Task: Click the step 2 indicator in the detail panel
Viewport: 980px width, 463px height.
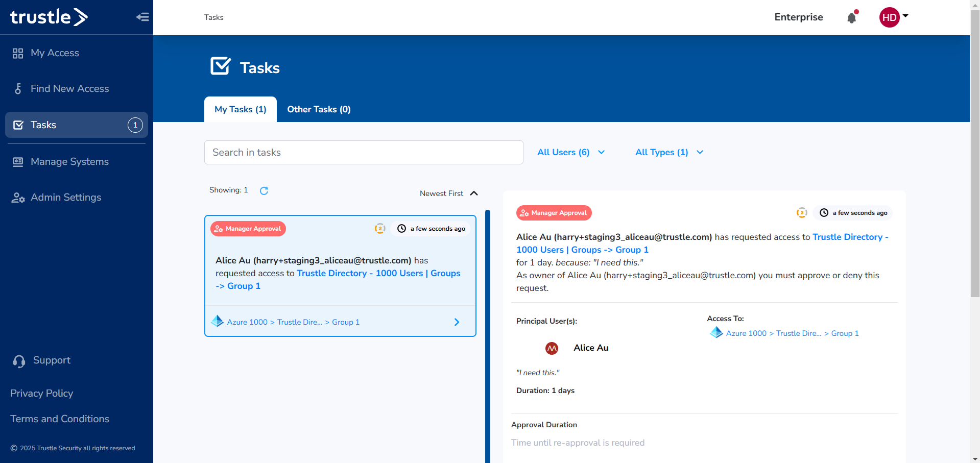Action: click(x=802, y=213)
